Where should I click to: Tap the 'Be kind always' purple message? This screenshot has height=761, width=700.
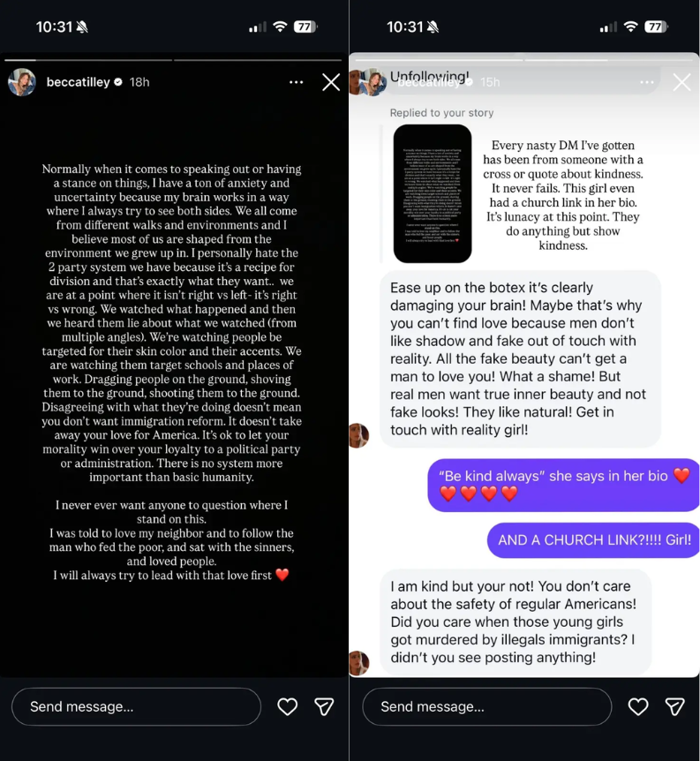[563, 485]
